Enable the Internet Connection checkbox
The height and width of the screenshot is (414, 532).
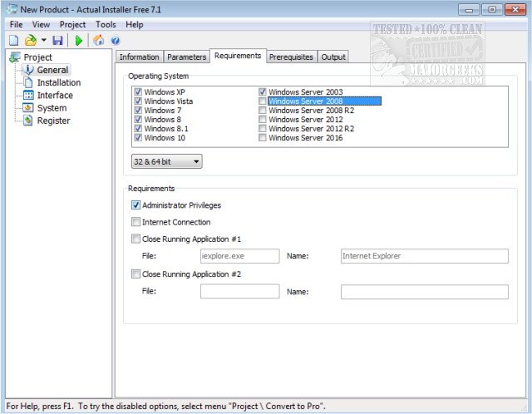pyautogui.click(x=135, y=222)
